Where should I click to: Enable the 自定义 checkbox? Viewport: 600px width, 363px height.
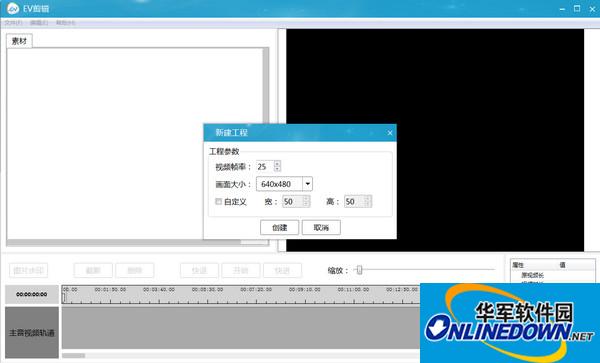click(x=218, y=202)
